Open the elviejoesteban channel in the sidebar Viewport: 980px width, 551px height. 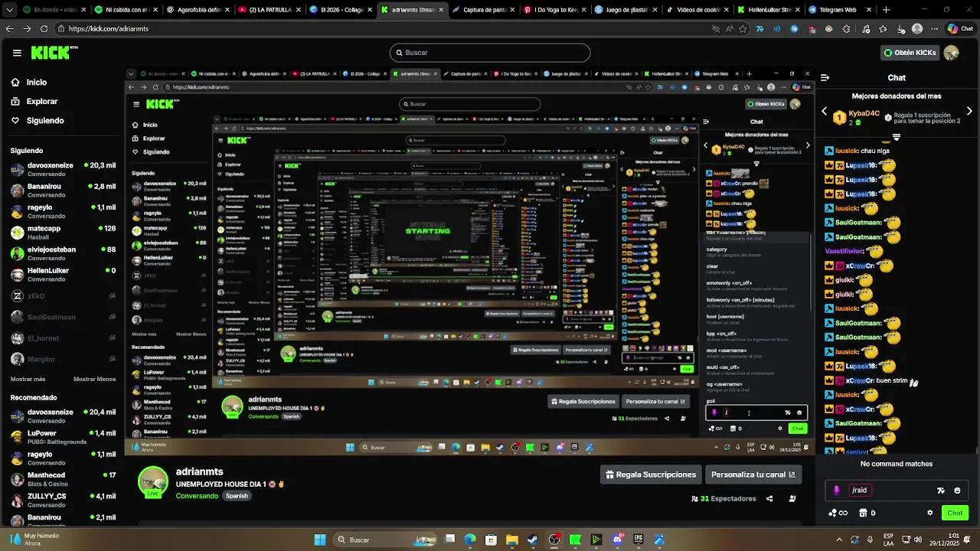click(63, 253)
